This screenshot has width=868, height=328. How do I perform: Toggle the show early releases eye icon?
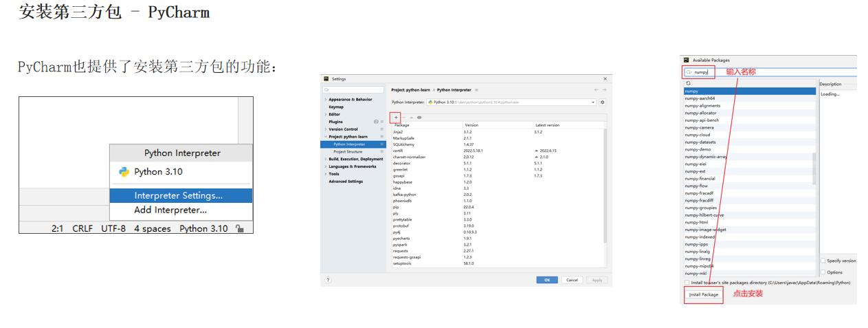419,117
